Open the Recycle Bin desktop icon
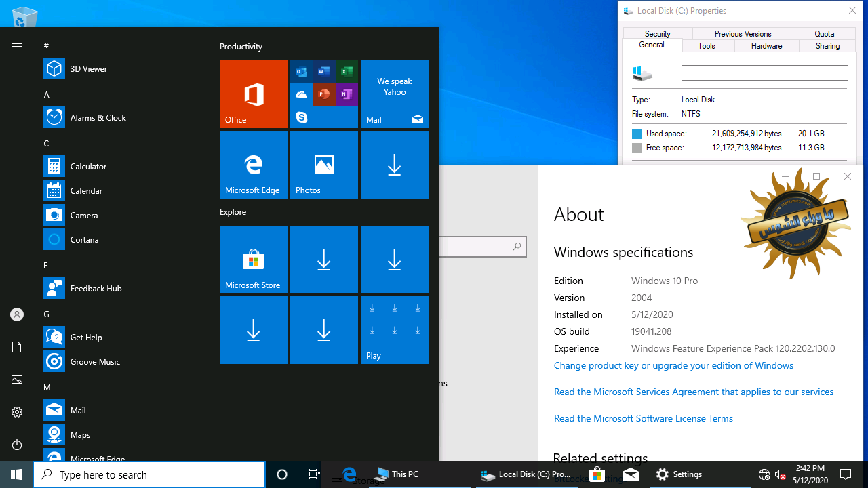Viewport: 868px width, 488px height. click(24, 16)
